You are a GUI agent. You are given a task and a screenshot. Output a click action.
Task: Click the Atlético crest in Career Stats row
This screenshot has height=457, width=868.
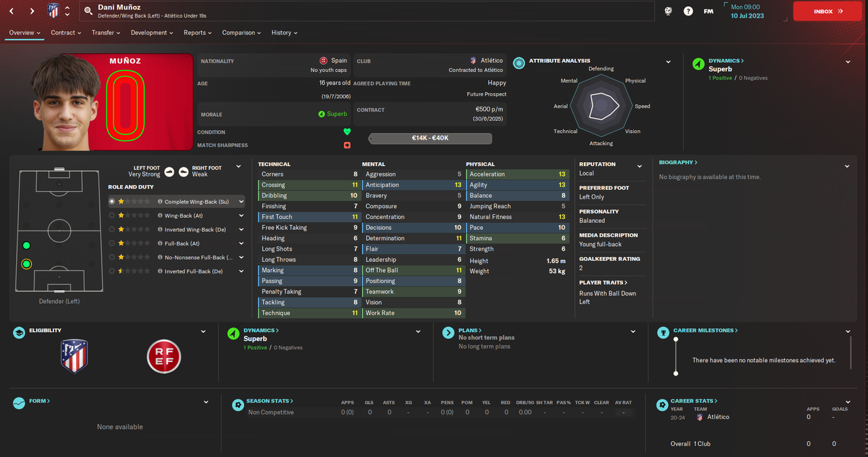700,417
